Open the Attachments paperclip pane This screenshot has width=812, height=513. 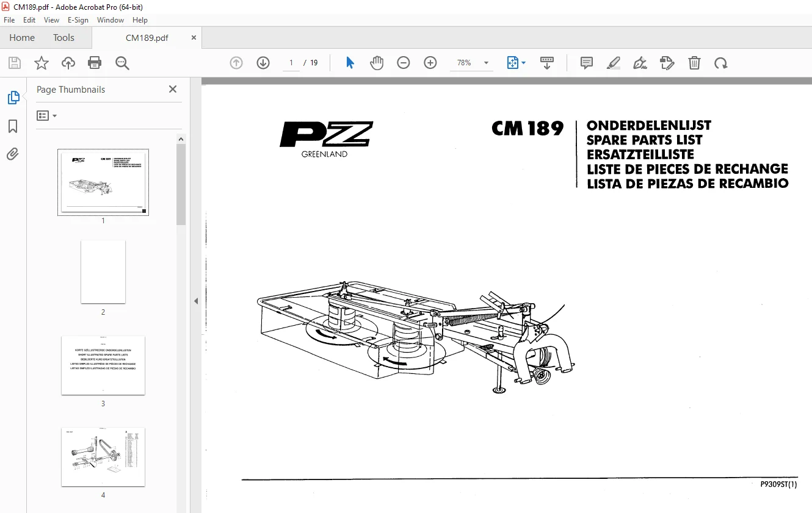click(13, 154)
